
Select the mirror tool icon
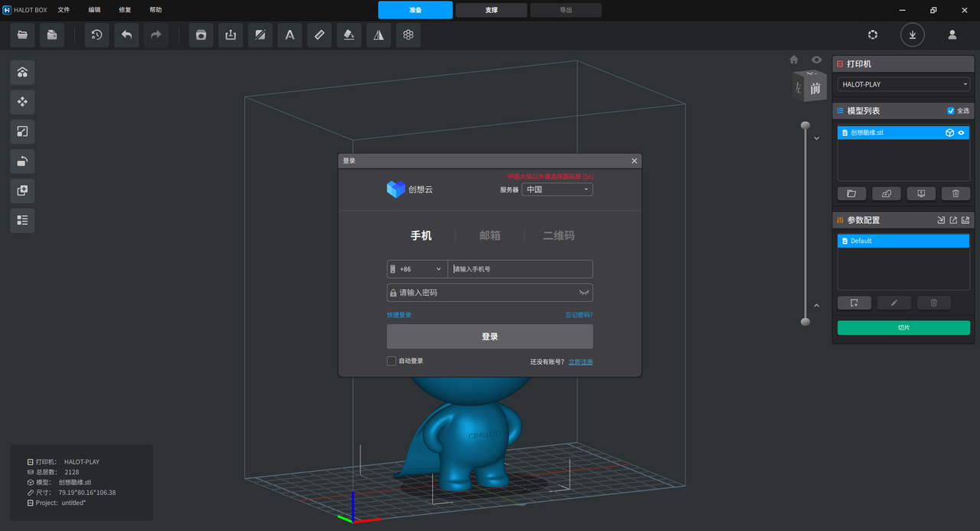click(x=378, y=34)
